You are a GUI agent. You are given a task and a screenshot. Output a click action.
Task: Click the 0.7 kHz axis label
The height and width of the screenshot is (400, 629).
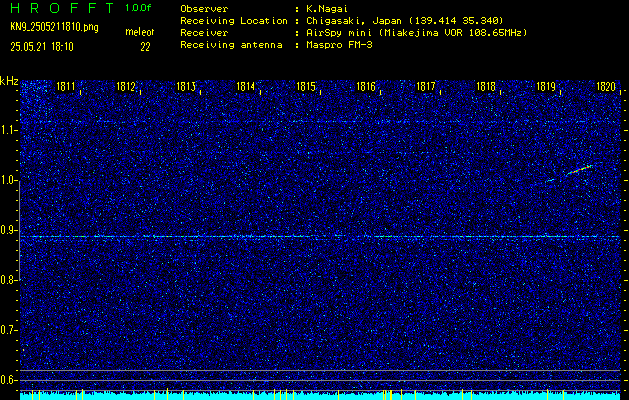click(7, 330)
